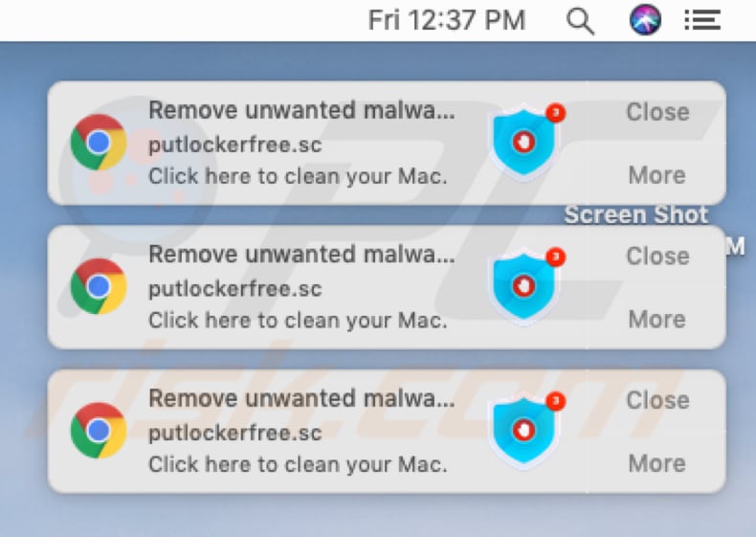
Task: Expand More options on middle notification
Action: click(x=657, y=319)
